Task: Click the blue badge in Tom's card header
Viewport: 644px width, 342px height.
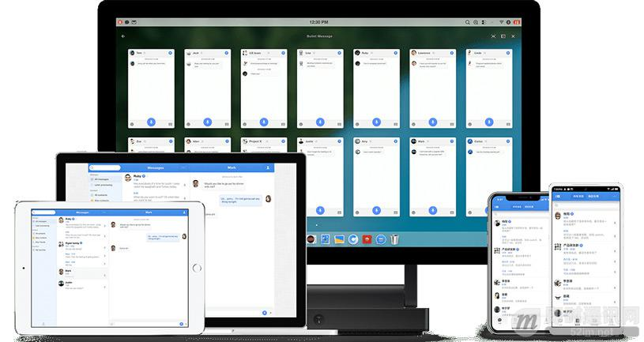Action: 170,53
